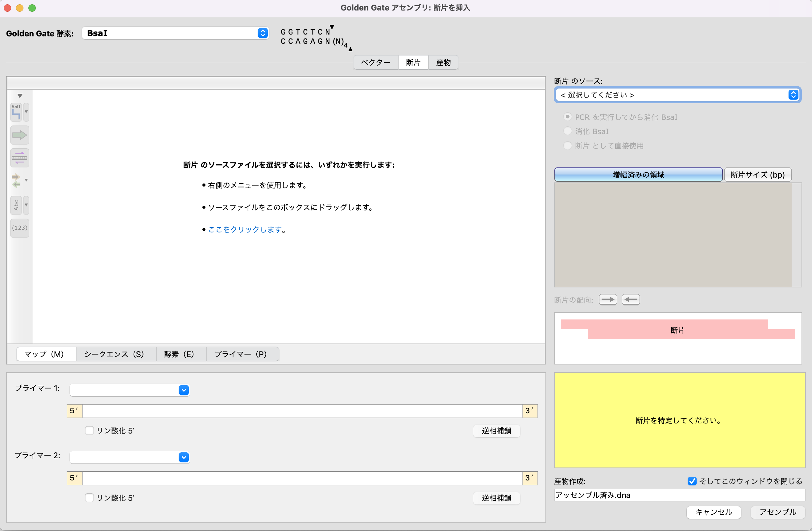
Task: Set fragment orientation to reverse arrow
Action: coord(631,299)
